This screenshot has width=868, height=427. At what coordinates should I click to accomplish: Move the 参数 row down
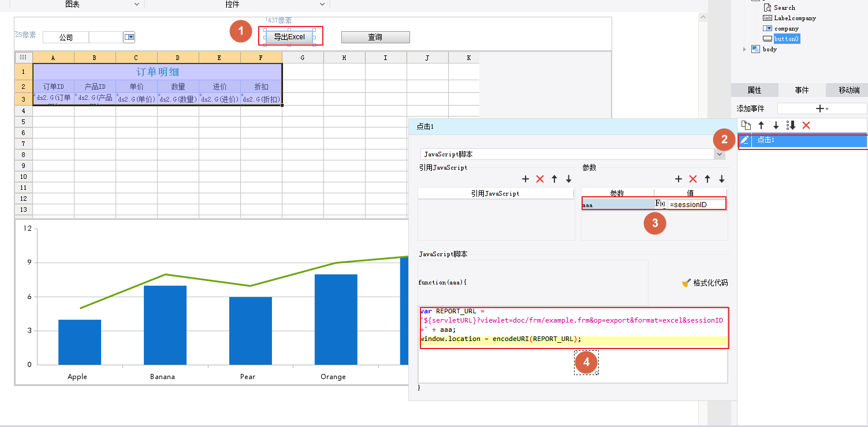pos(722,179)
